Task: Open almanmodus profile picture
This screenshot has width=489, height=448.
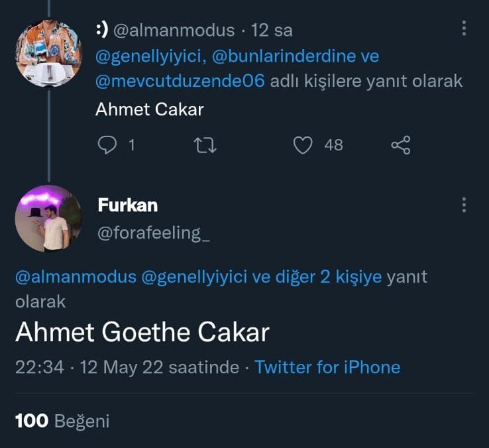Action: (48, 53)
